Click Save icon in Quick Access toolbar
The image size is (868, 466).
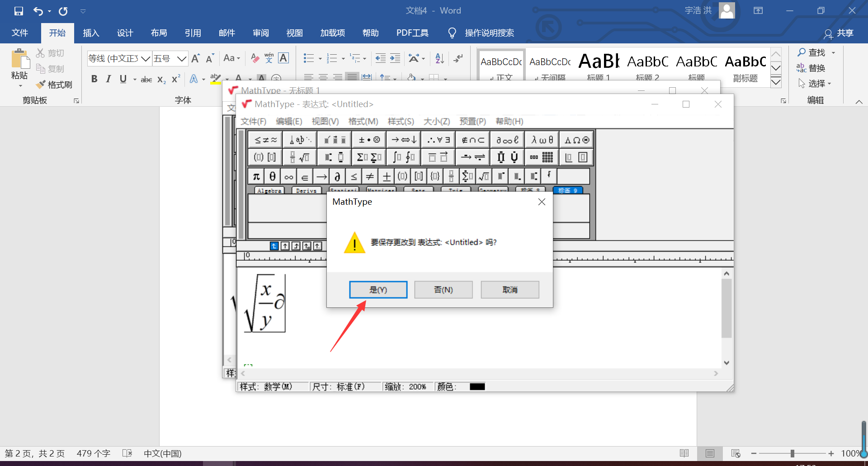(19, 11)
